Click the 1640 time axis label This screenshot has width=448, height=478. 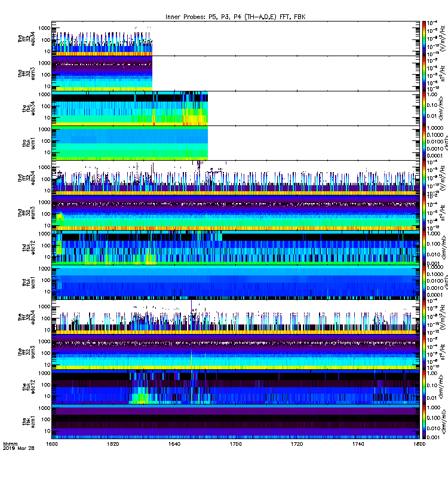point(174,443)
